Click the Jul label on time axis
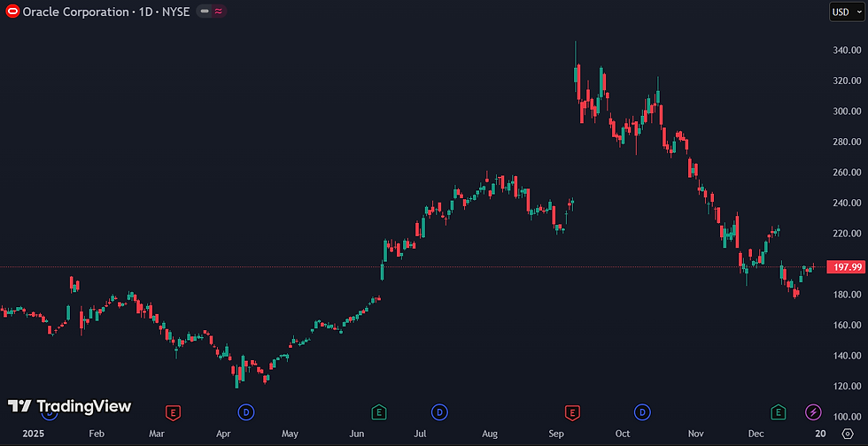This screenshot has height=446, width=868. coord(420,434)
